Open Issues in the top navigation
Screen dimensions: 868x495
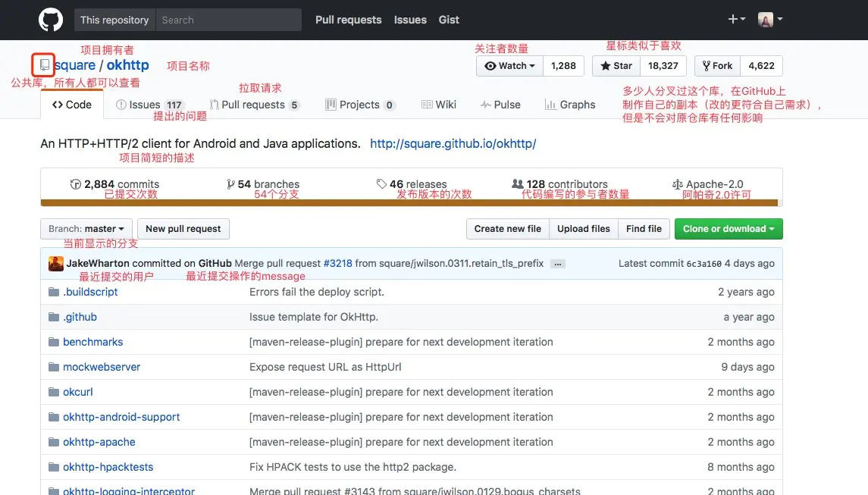410,20
